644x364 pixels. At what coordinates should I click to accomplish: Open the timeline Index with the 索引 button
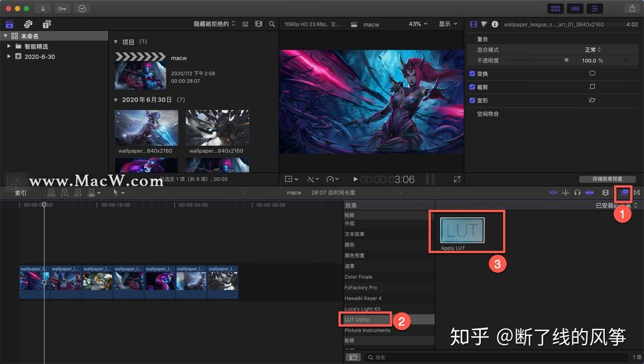coord(20,192)
